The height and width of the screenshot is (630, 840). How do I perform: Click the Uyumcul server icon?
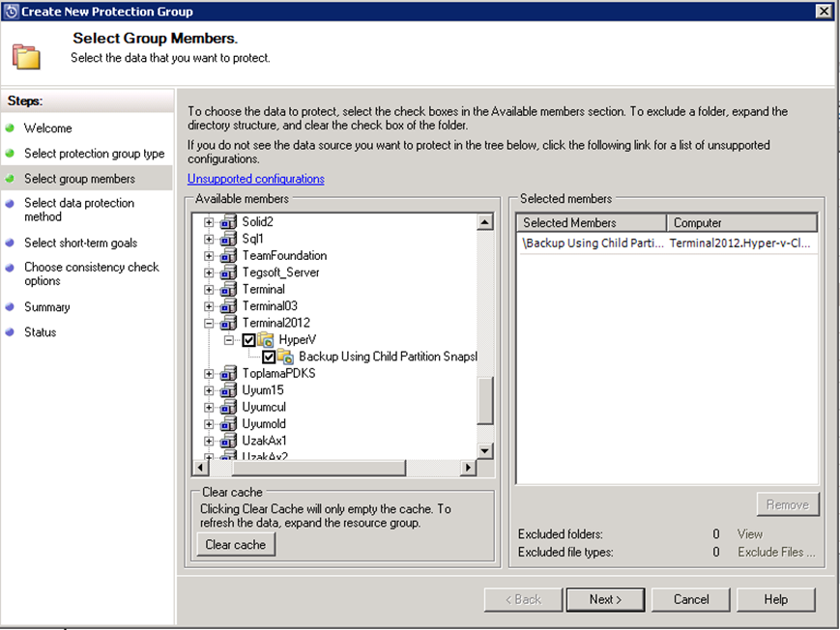click(x=229, y=407)
